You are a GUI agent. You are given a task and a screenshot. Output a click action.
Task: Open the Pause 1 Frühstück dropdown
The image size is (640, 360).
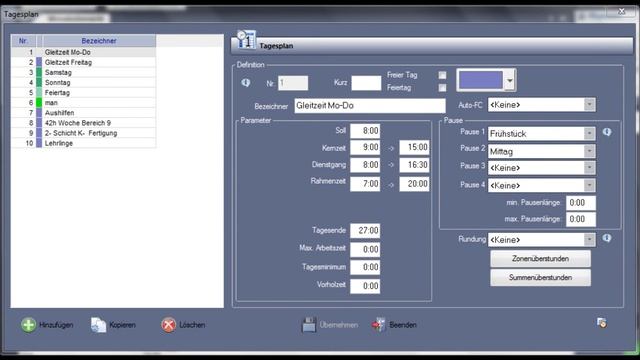coord(589,133)
